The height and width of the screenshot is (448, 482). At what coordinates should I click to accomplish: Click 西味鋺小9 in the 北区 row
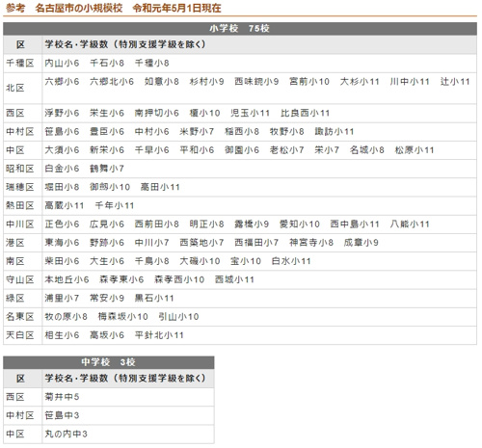[x=256, y=82]
